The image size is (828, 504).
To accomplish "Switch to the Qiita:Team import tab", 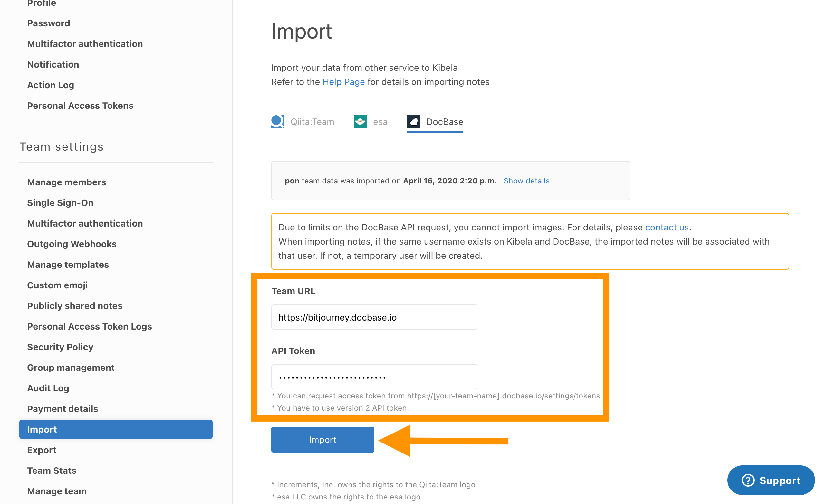I will coord(312,122).
